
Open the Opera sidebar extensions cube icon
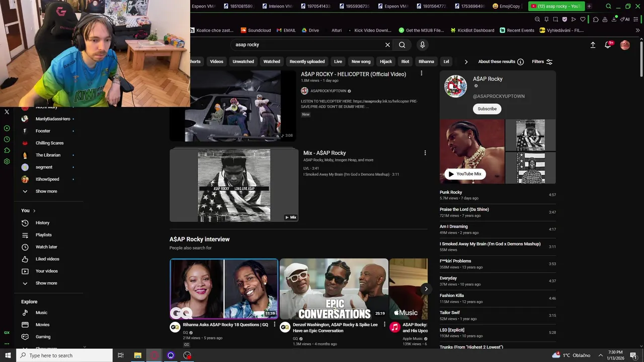click(7, 150)
